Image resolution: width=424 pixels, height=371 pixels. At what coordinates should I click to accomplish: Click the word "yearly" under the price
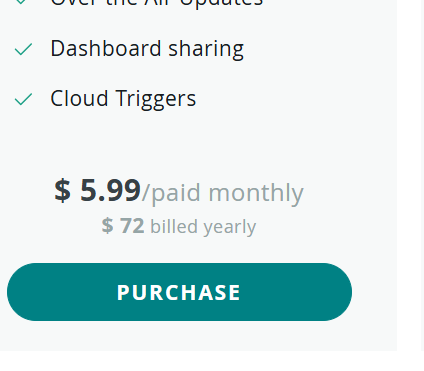(x=229, y=227)
